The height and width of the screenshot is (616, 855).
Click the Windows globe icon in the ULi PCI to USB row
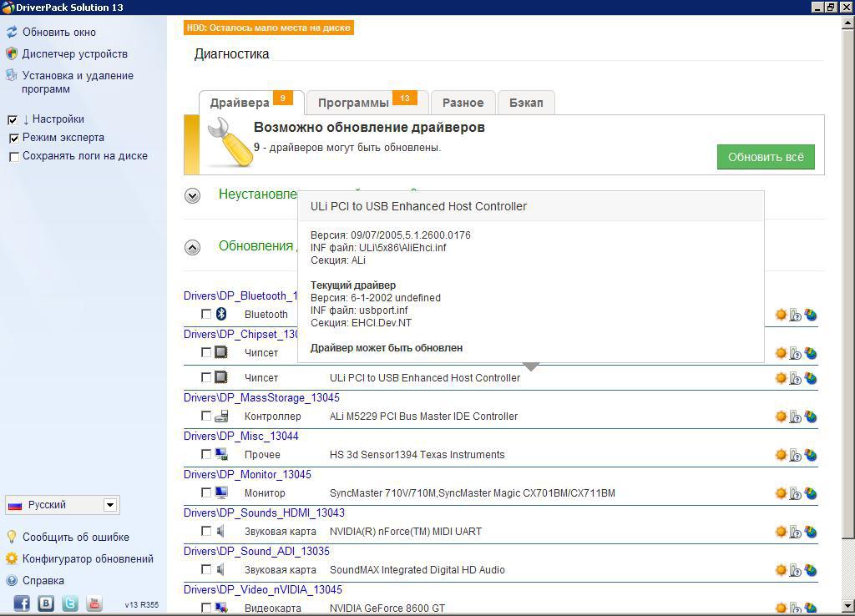(811, 378)
